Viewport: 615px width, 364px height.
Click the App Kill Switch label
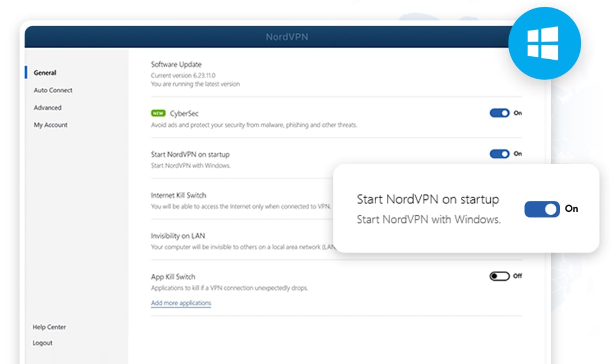pyautogui.click(x=173, y=277)
